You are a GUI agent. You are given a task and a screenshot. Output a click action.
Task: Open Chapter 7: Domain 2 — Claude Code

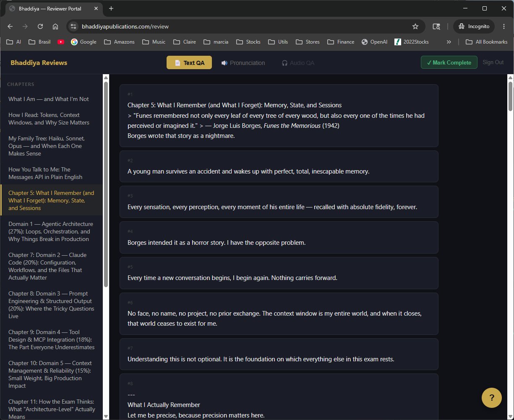(51, 266)
